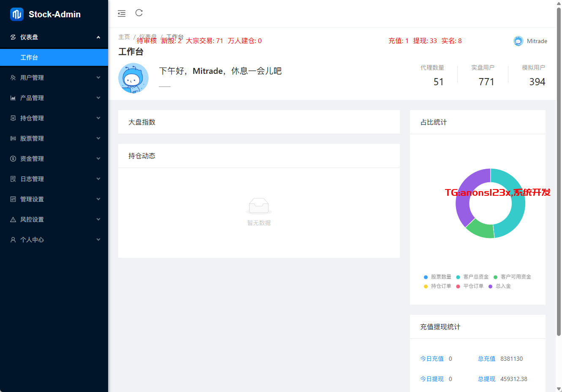
Task: Toggle 客户总资金 legend item in chart
Action: point(472,277)
